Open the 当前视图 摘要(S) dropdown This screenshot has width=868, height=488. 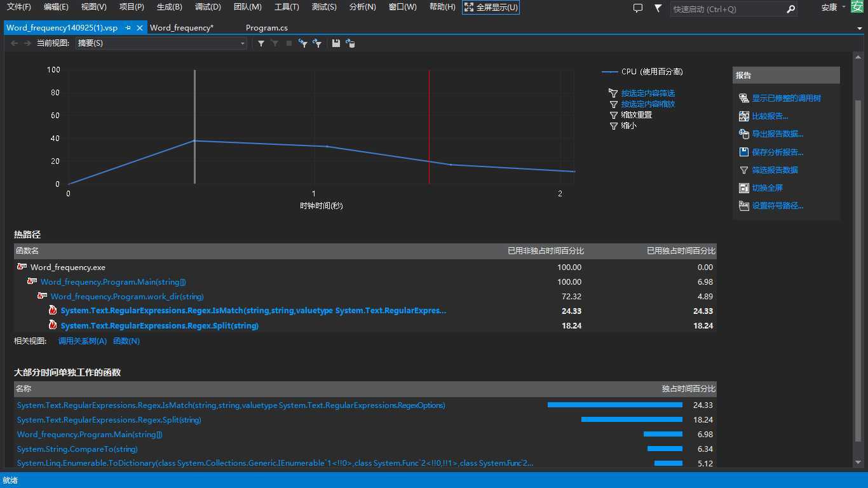pos(161,43)
